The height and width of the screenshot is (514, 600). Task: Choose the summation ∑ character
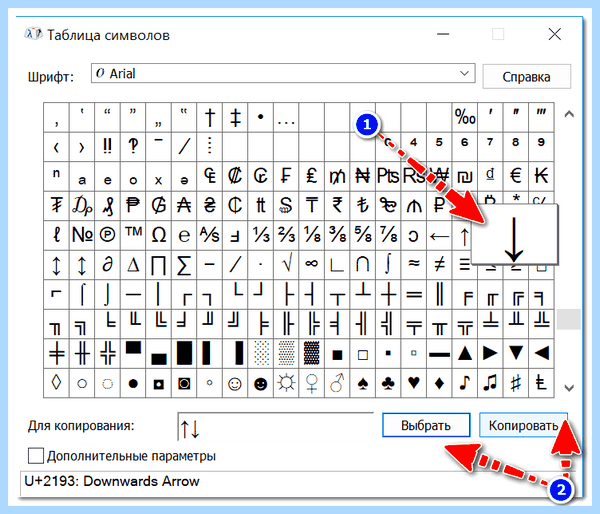pos(184,265)
